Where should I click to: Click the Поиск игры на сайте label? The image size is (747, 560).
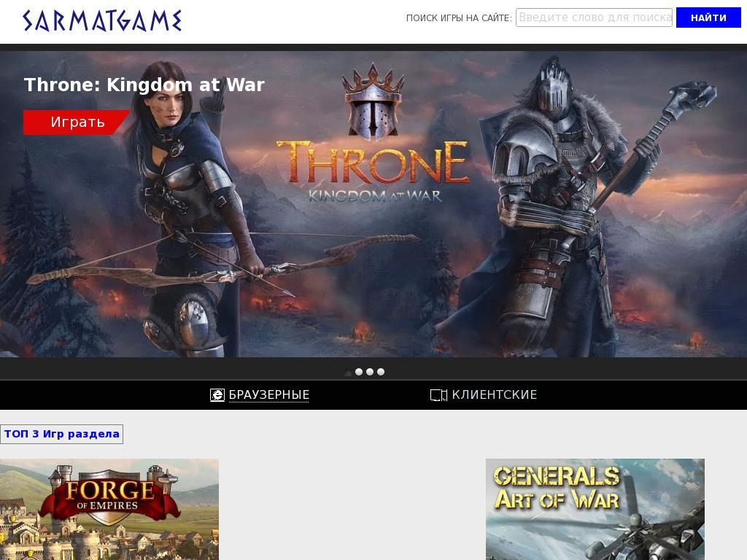point(459,18)
